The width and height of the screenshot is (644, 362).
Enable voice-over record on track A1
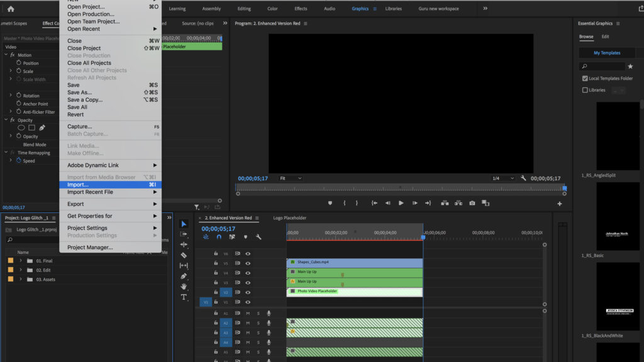269,313
